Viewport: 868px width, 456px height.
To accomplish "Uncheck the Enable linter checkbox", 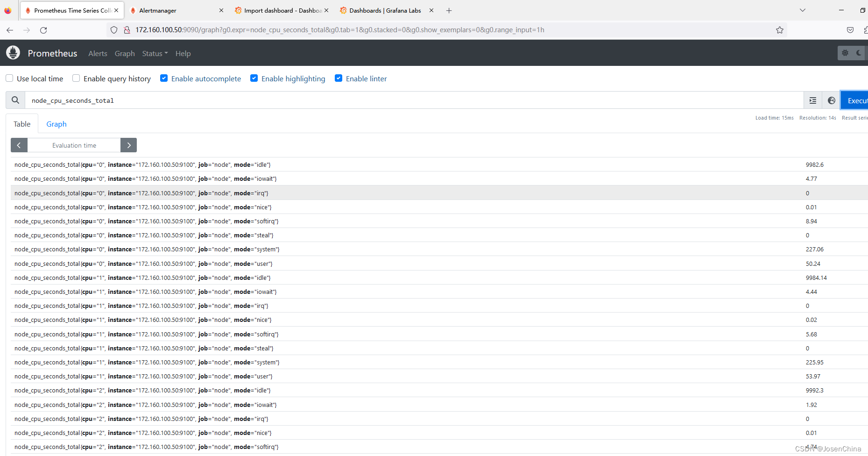I will click(x=339, y=78).
